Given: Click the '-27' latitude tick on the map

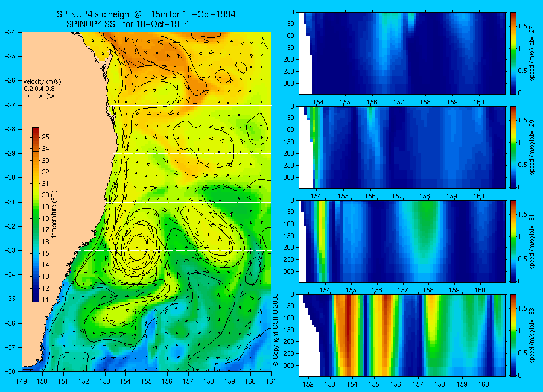Looking at the screenshot, I should [x=11, y=105].
